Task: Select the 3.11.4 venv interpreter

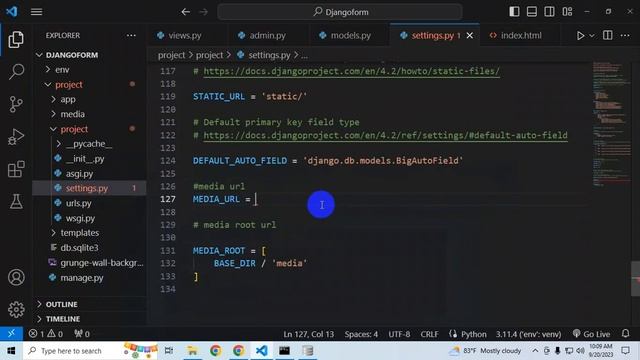Action: point(529,334)
